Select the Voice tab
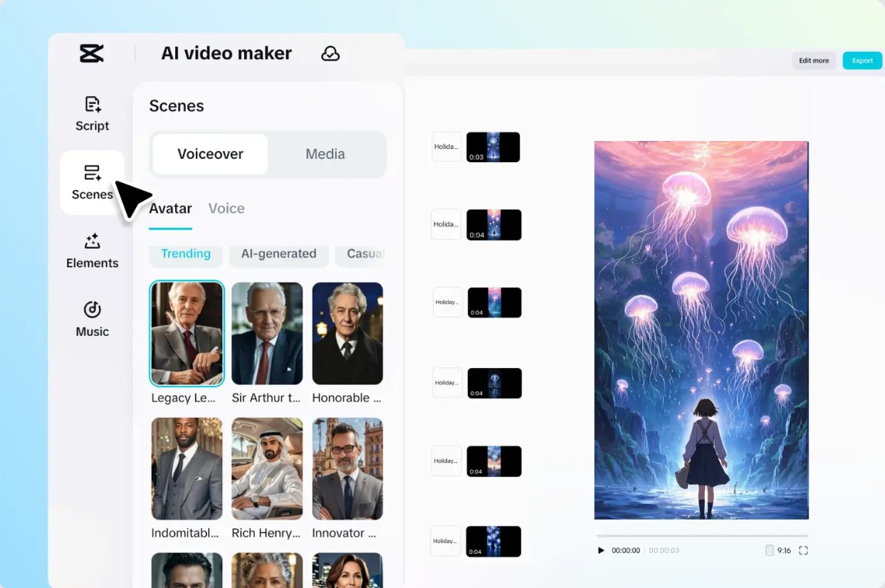The height and width of the screenshot is (588, 885). [226, 209]
